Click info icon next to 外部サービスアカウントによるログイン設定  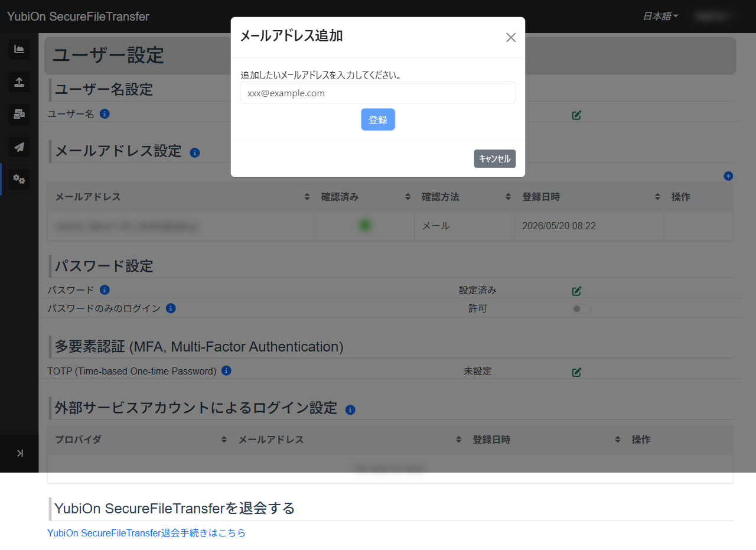[x=350, y=409]
